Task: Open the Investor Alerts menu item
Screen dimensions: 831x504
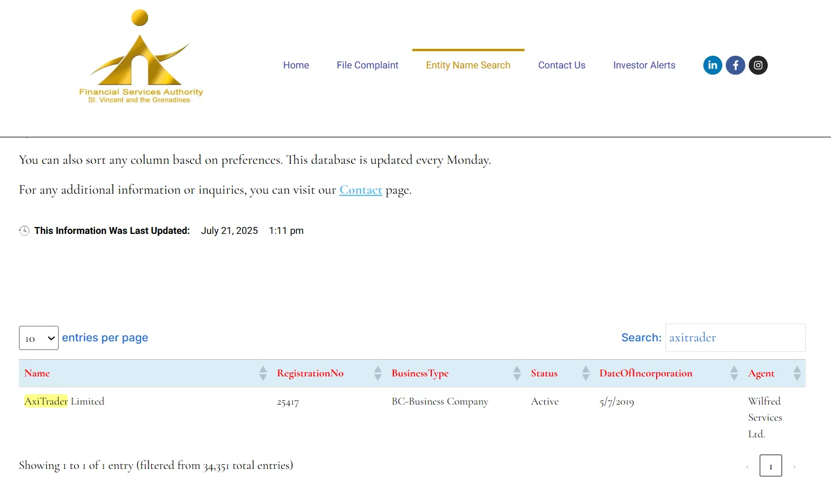Action: point(644,66)
